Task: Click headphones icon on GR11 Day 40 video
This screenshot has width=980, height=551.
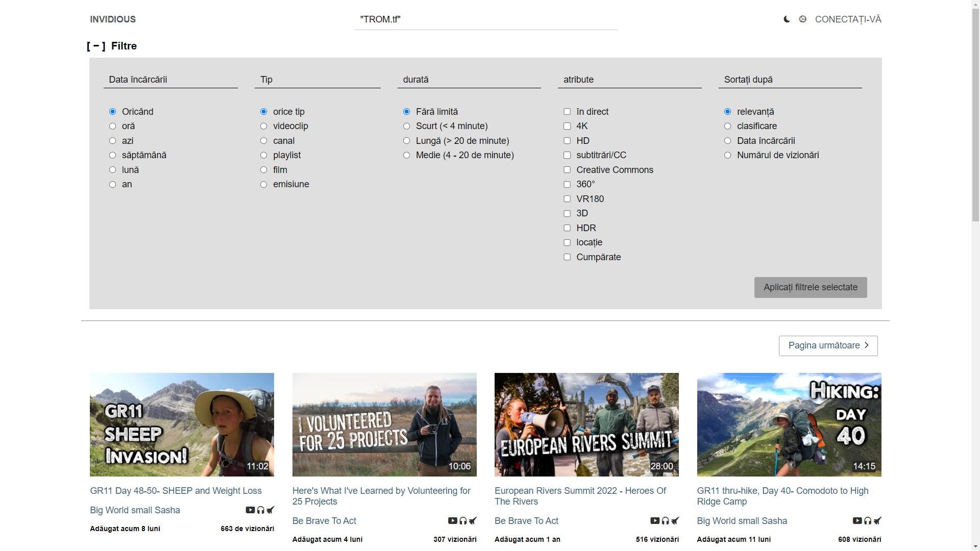Action: [x=868, y=521]
